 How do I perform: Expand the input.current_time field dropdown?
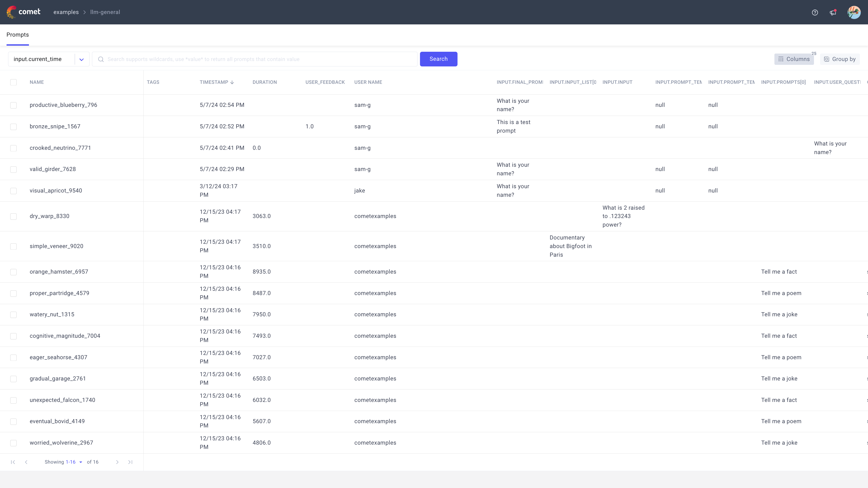coord(81,59)
